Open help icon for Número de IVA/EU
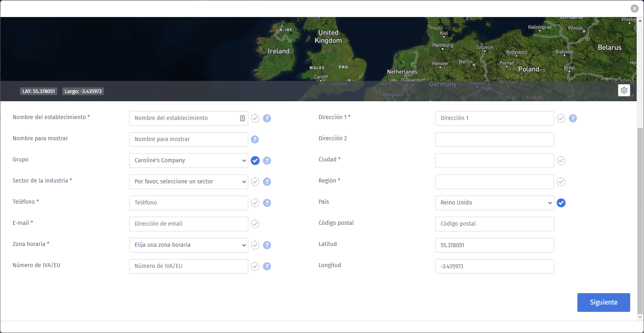The height and width of the screenshot is (333, 644). [x=267, y=266]
